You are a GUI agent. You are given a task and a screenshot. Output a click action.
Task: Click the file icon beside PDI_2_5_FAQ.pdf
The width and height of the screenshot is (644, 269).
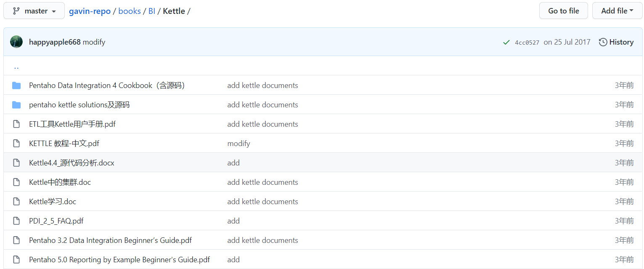pyautogui.click(x=16, y=221)
